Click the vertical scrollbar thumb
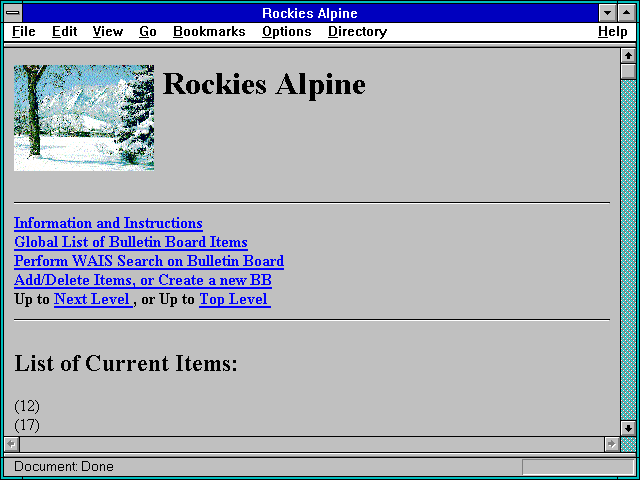Screen dimensions: 640x480 pos(628,71)
